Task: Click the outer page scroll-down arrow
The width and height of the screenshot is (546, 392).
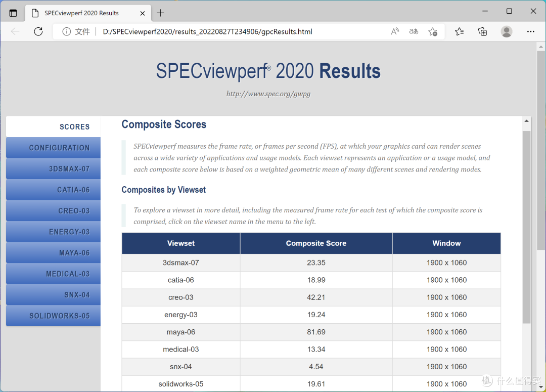Action: point(540,387)
